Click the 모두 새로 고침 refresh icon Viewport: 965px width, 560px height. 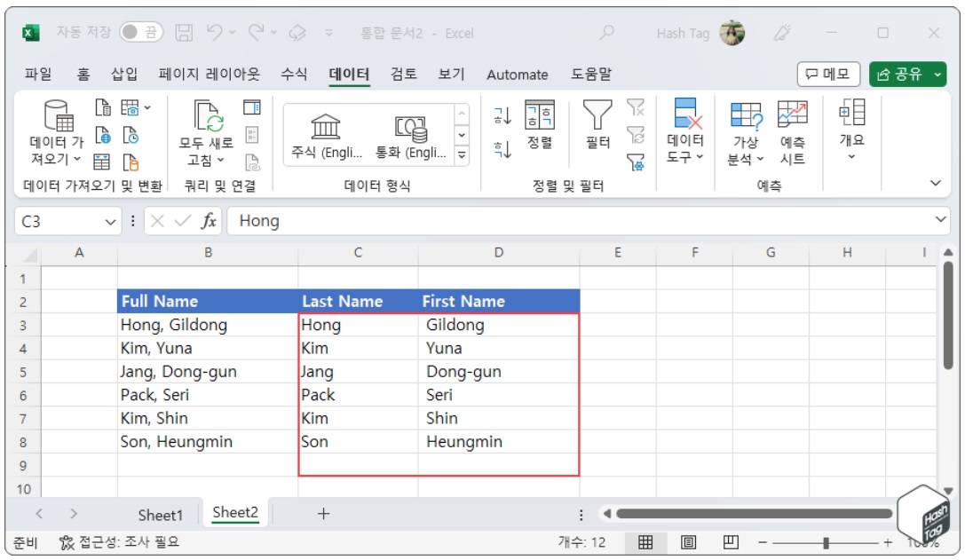(208, 115)
